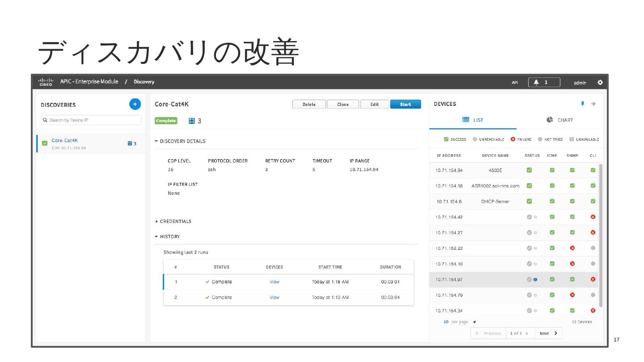The image size is (644, 362).
Task: Switch to the Chart tab
Action: click(x=559, y=120)
